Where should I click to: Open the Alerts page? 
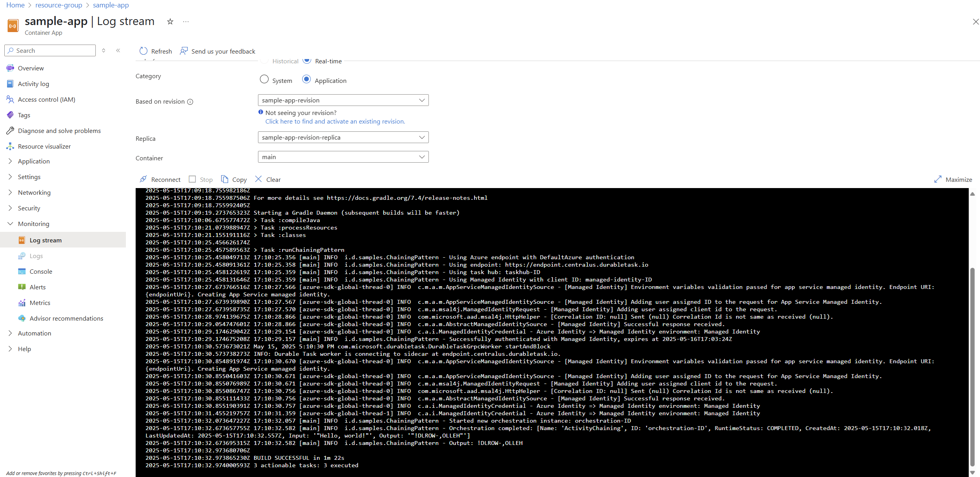(37, 287)
